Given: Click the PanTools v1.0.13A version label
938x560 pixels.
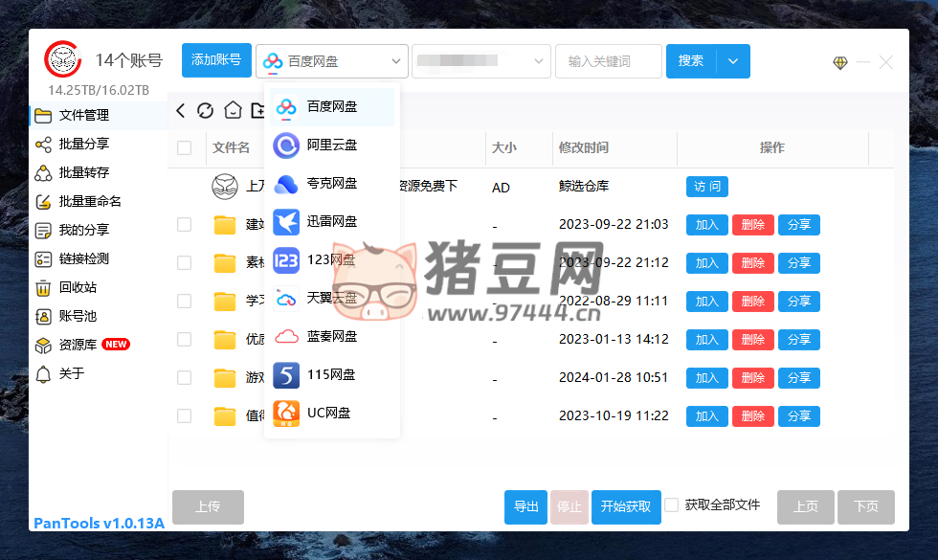Looking at the screenshot, I should (99, 523).
